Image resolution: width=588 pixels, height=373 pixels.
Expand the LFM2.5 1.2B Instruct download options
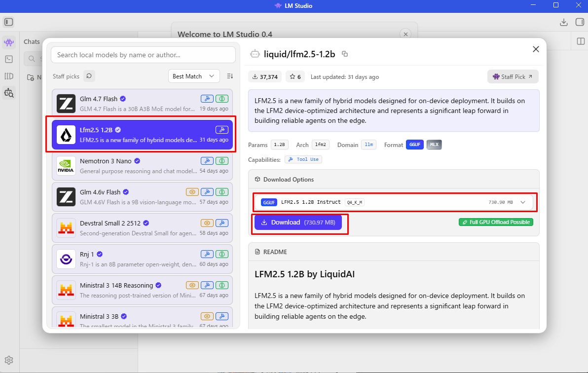tap(523, 202)
